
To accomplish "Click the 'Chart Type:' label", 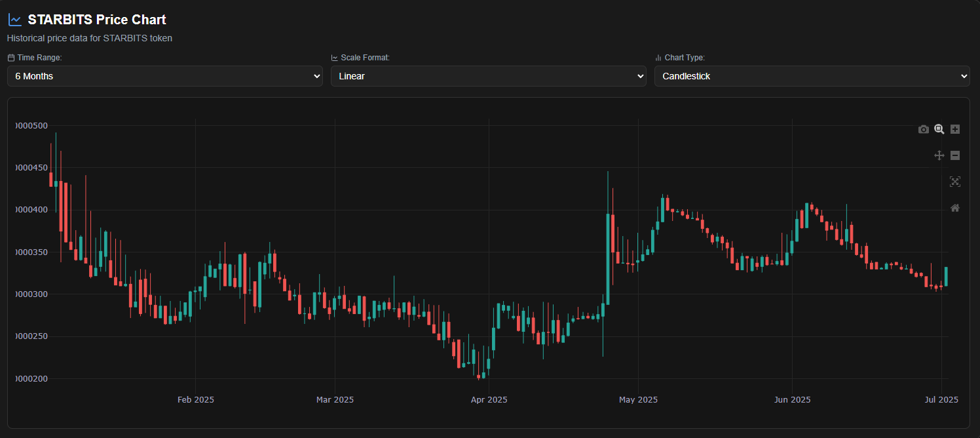I will point(685,58).
